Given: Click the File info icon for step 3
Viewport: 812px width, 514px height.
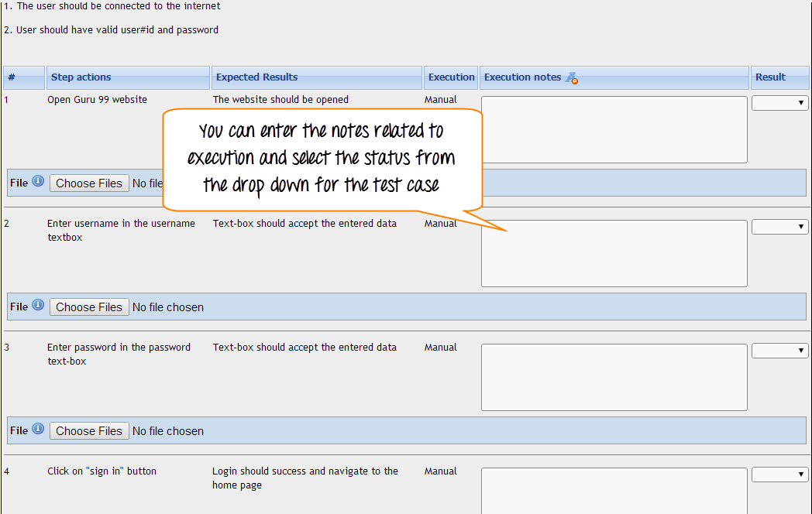Looking at the screenshot, I should click(x=38, y=430).
